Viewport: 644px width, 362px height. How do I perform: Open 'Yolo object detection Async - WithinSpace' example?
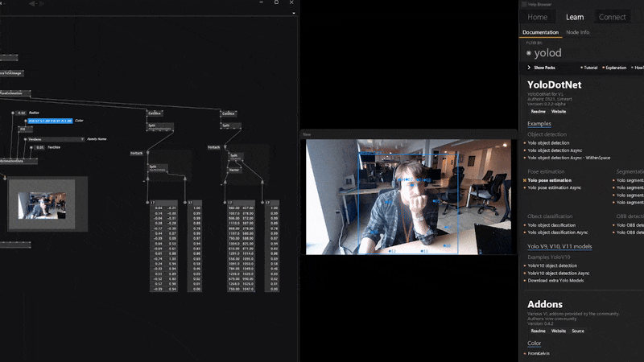tap(568, 158)
